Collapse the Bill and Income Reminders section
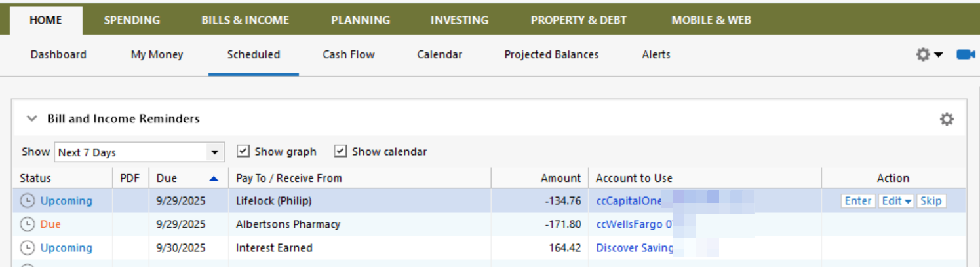Screen dimensions: 980x267 tap(31, 119)
